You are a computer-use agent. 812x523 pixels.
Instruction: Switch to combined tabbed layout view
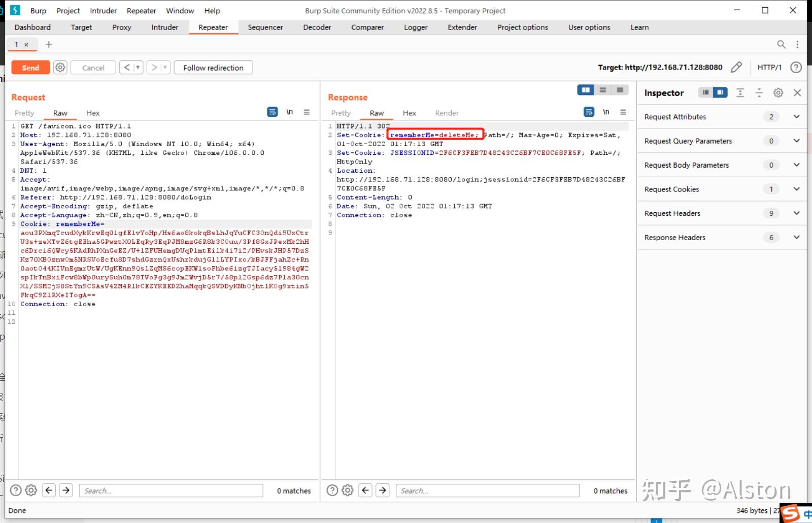pyautogui.click(x=620, y=90)
